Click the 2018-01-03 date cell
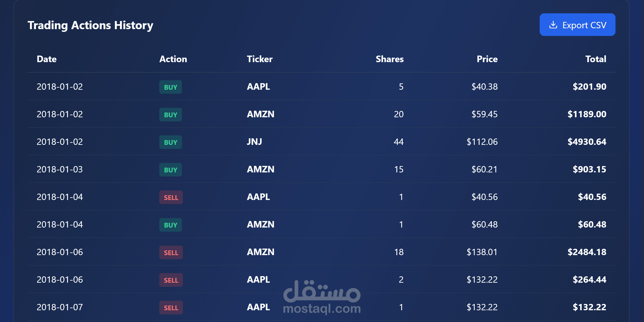Viewport: 644px width, 322px height. click(x=60, y=169)
